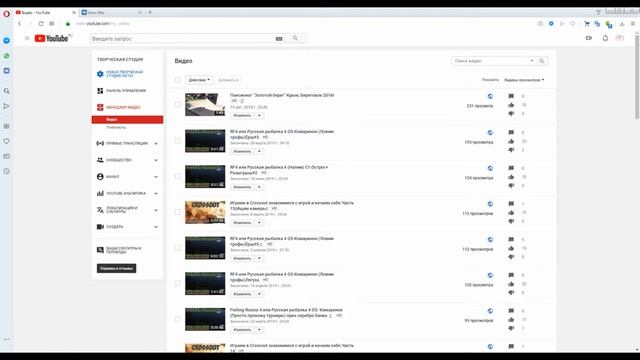Click the YouTube search magnifier button
The height and width of the screenshot is (360, 640).
(295, 38)
